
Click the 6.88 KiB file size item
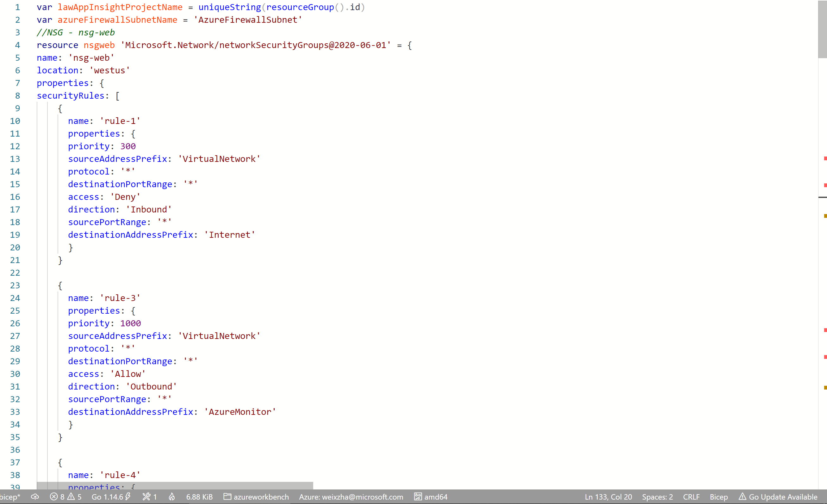pyautogui.click(x=199, y=497)
